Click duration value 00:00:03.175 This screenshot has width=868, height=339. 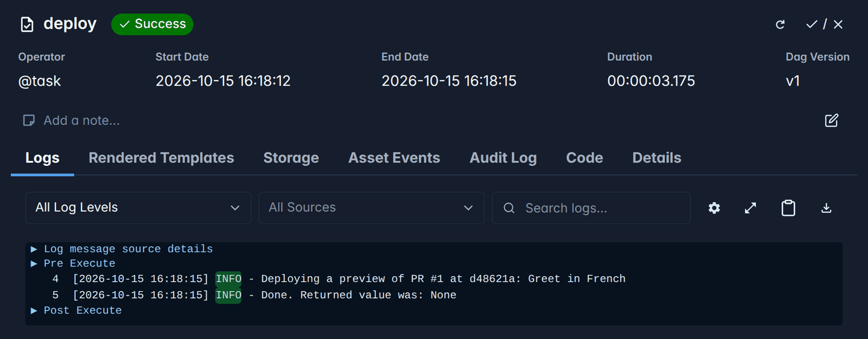coord(651,81)
